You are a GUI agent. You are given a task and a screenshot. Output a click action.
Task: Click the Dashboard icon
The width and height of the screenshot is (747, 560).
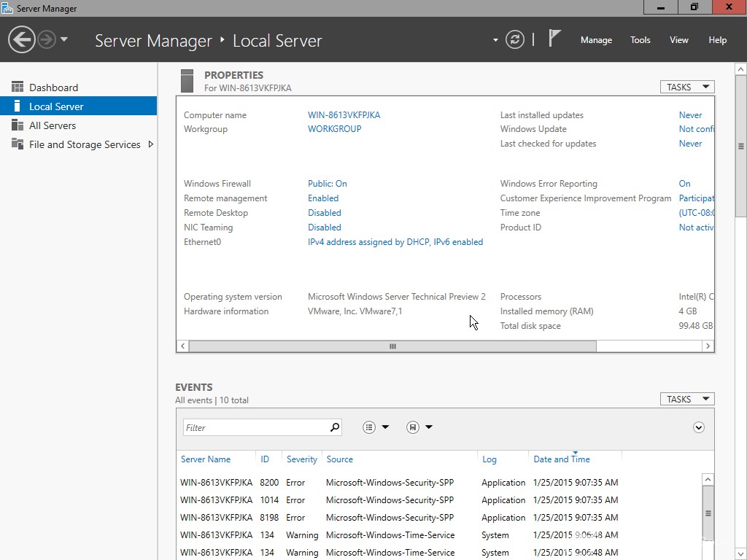tap(18, 87)
